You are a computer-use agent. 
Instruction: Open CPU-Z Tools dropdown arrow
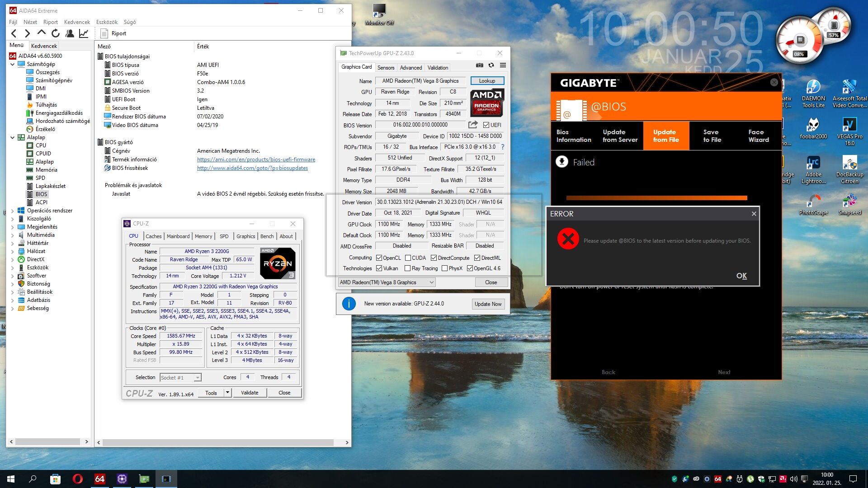pos(228,393)
